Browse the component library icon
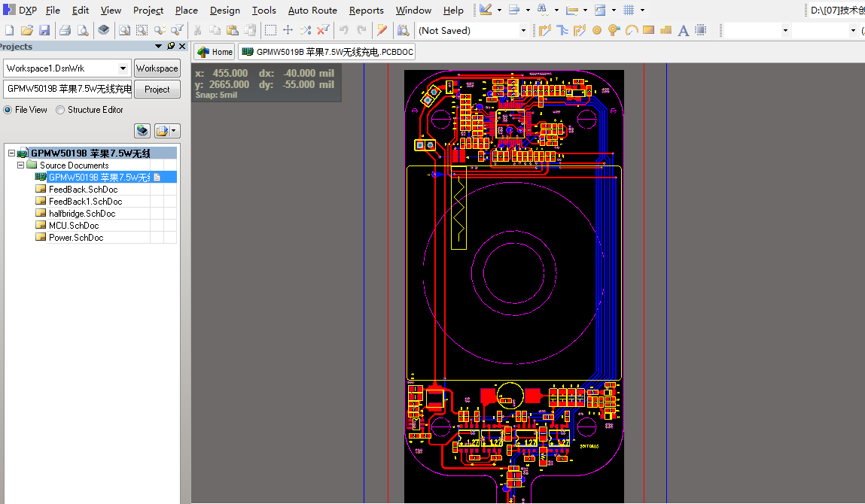Viewport: 865px width, 504px height. coord(404,30)
